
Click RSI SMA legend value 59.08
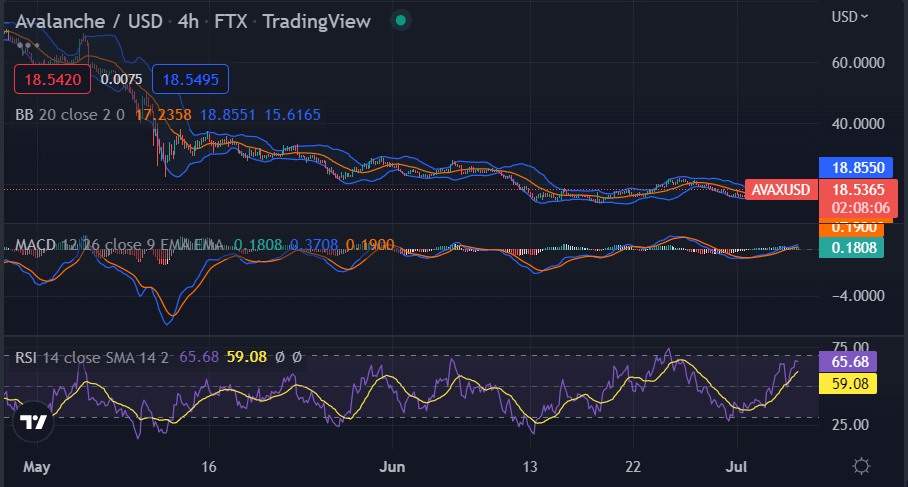click(x=247, y=357)
